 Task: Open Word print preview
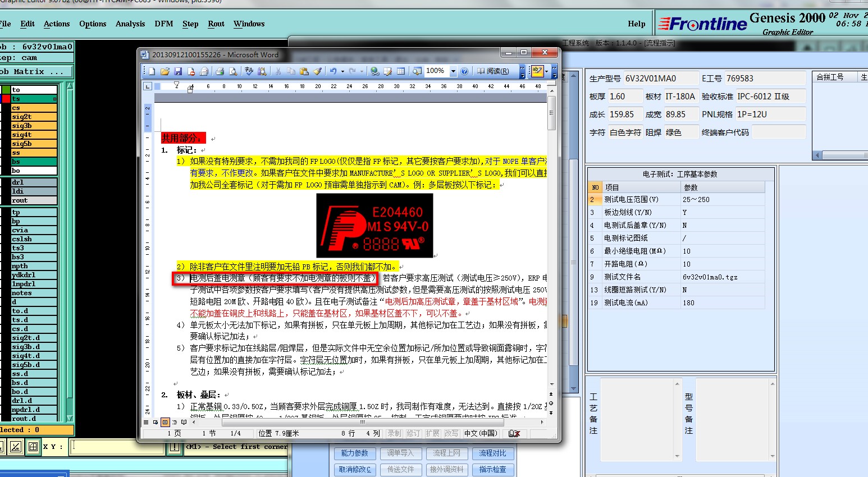point(233,71)
